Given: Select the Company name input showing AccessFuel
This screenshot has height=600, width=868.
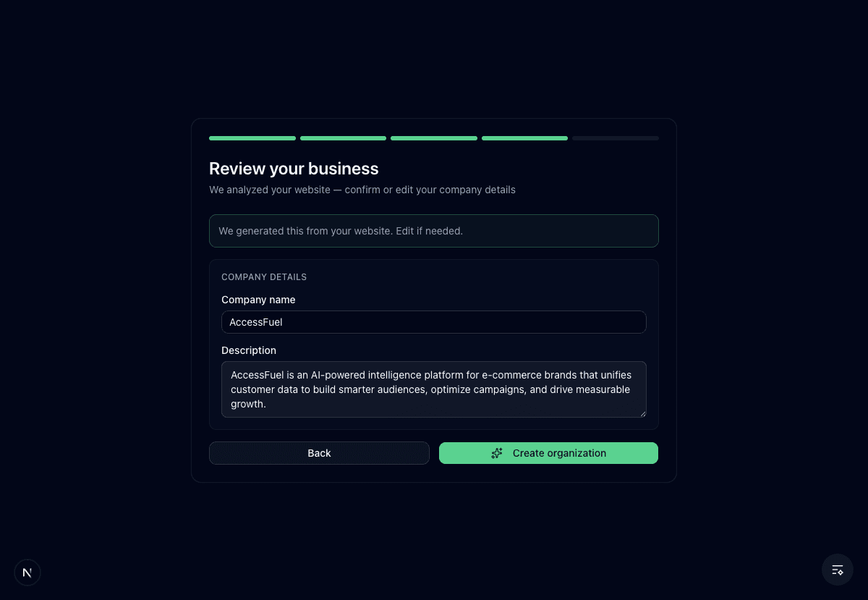Looking at the screenshot, I should point(434,322).
